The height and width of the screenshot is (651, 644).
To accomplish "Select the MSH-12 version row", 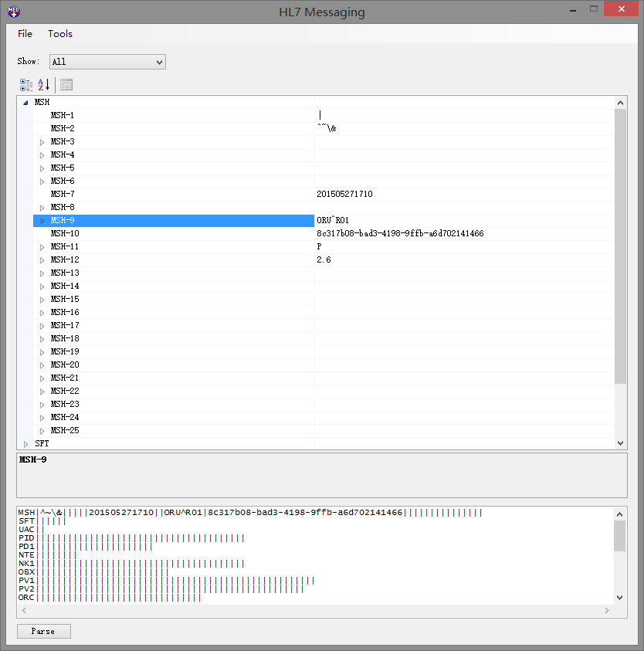I will point(65,260).
